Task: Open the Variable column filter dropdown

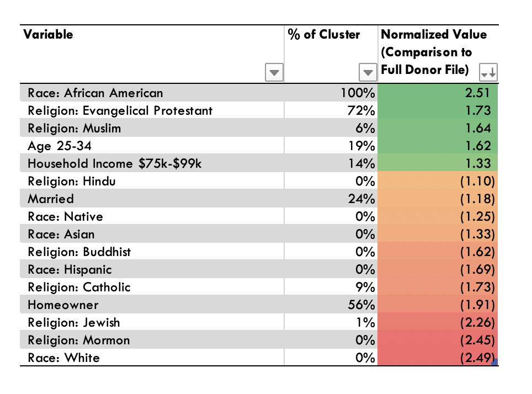Action: [274, 72]
